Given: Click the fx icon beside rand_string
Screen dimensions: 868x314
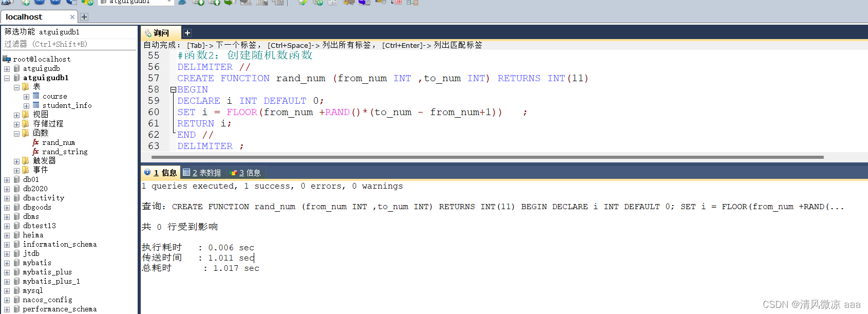Looking at the screenshot, I should coord(35,152).
